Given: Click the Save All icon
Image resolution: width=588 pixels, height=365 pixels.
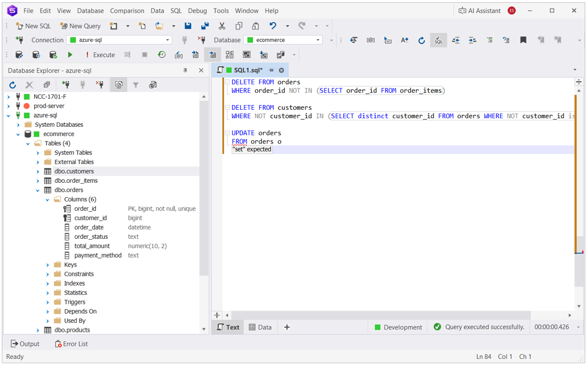Looking at the screenshot, I should coord(205,26).
